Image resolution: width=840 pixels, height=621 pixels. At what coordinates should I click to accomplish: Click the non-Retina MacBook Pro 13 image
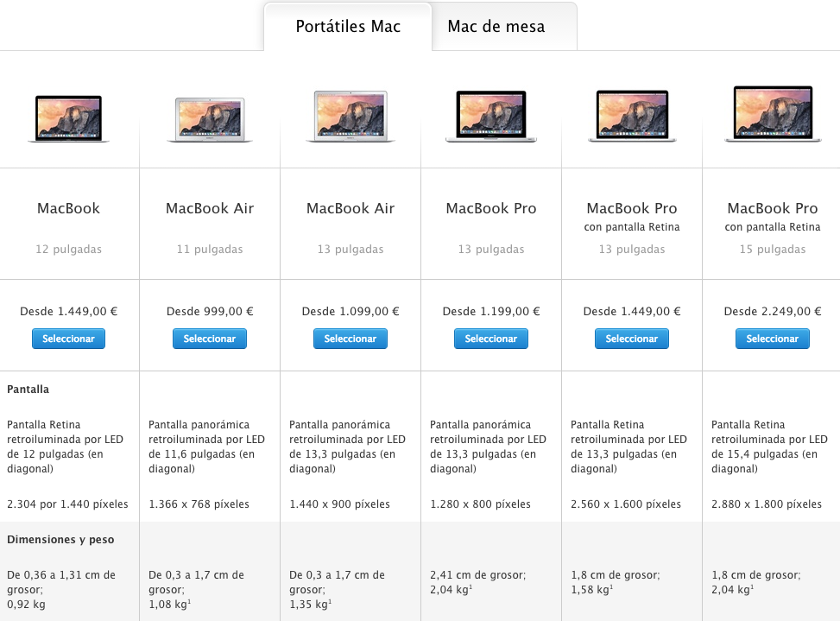click(x=491, y=117)
